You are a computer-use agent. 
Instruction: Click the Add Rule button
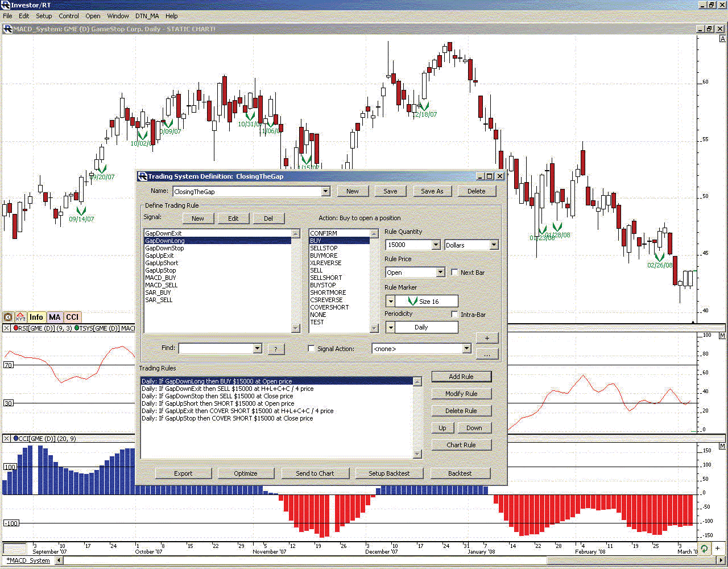click(461, 377)
